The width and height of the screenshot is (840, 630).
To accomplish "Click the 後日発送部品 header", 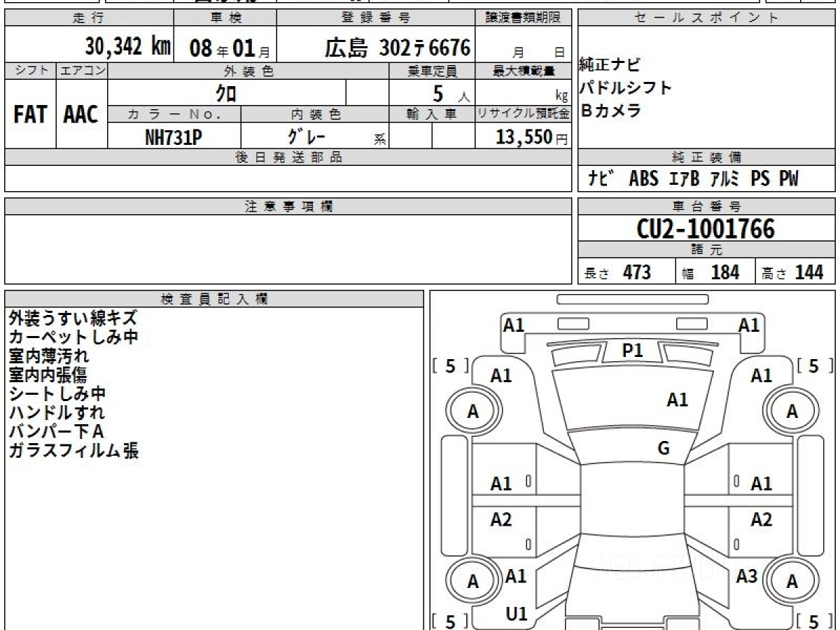I will pyautogui.click(x=288, y=157).
